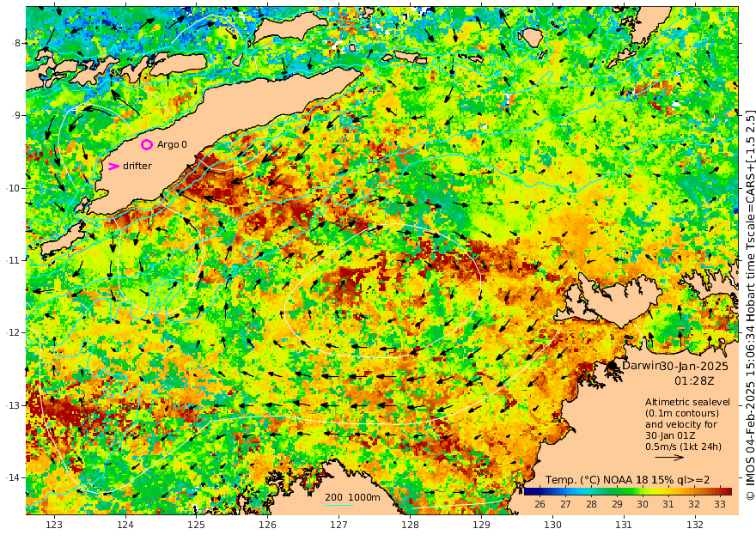Click latitude axis label -14
This screenshot has height=541, width=756.
(14, 477)
